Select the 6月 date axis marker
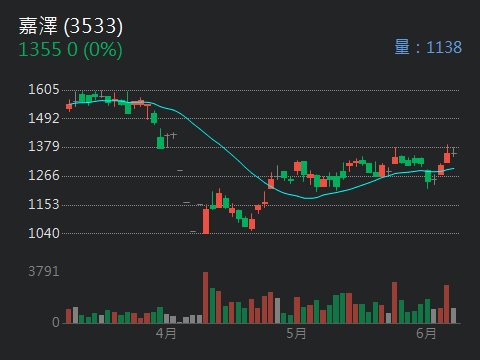Viewport: 480px width, 360px height. pos(426,333)
